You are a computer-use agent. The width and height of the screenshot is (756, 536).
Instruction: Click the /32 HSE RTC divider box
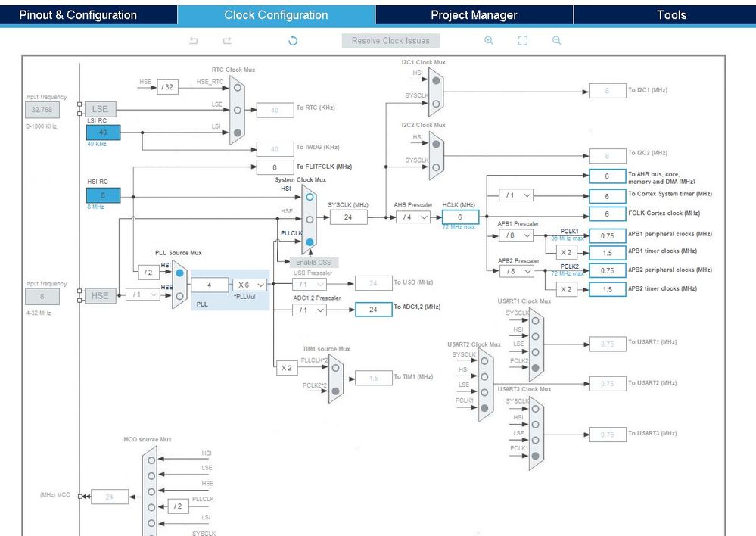pos(167,87)
